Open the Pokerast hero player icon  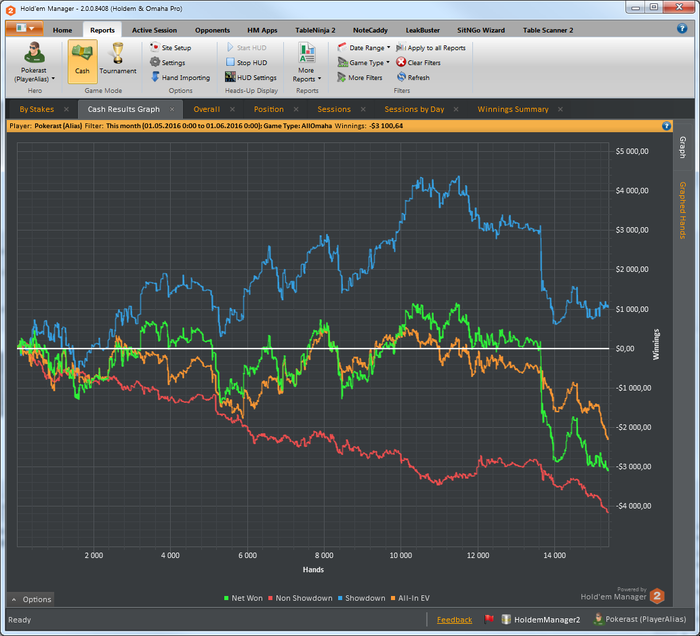pyautogui.click(x=34, y=53)
